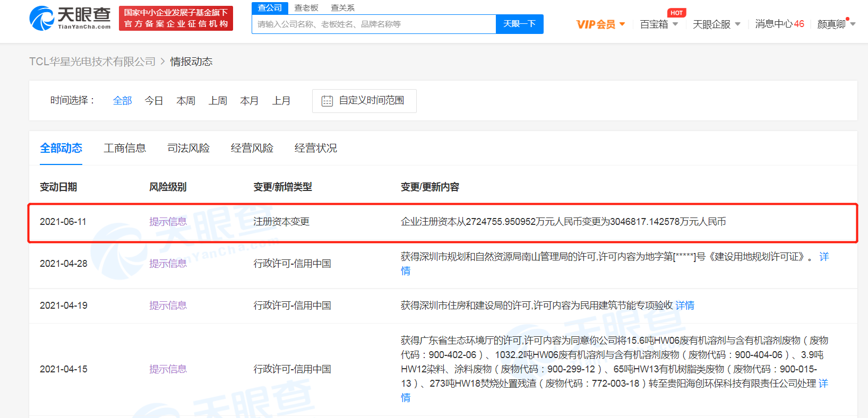This screenshot has height=418, width=868.
Task: Click 行政许可-信用中国 in the 2021-04-19 row
Action: [x=292, y=306]
